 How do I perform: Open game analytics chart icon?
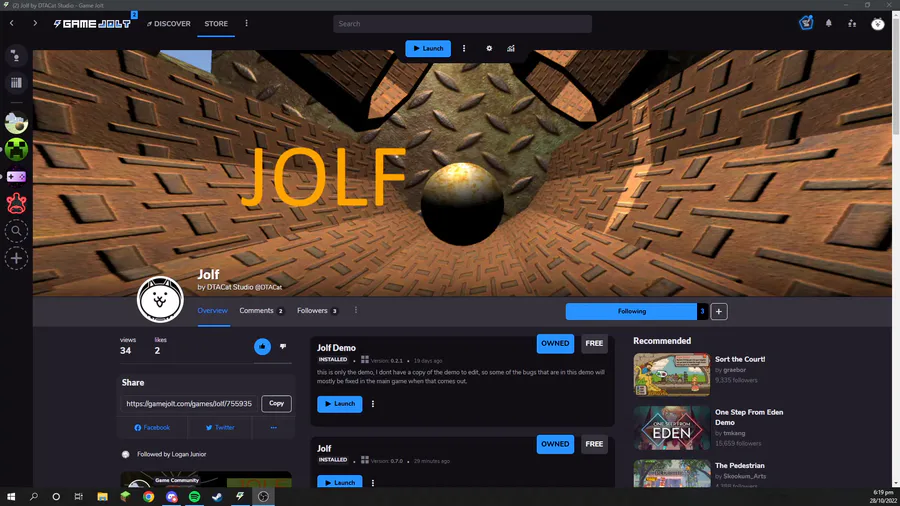pyautogui.click(x=511, y=48)
